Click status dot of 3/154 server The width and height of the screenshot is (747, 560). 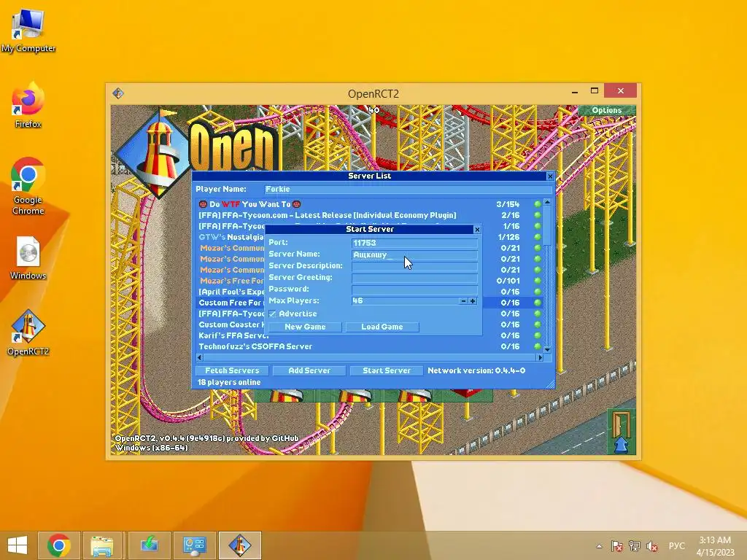(538, 204)
